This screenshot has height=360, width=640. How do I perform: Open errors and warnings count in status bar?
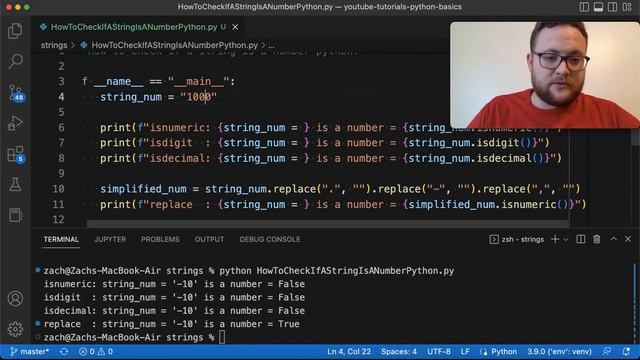pos(96,351)
